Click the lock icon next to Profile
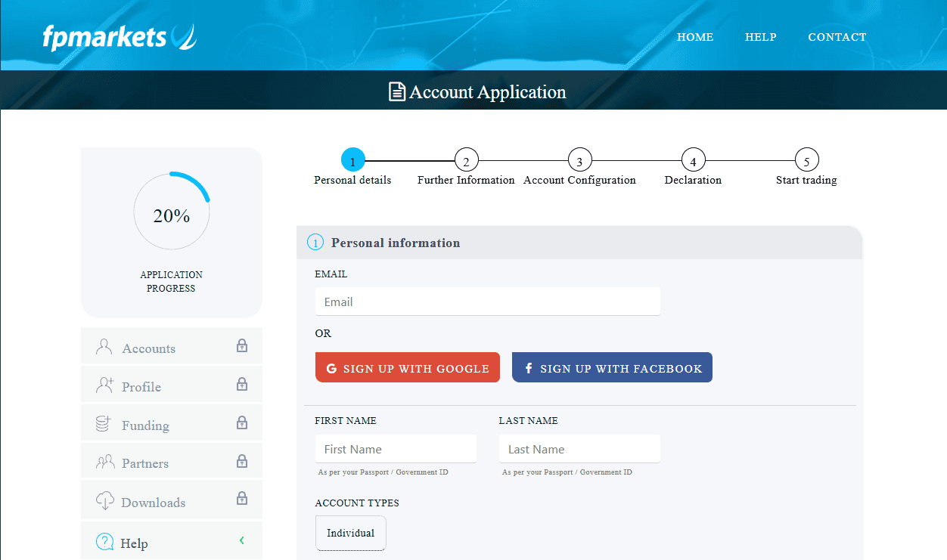Image resolution: width=947 pixels, height=560 pixels. (x=242, y=384)
